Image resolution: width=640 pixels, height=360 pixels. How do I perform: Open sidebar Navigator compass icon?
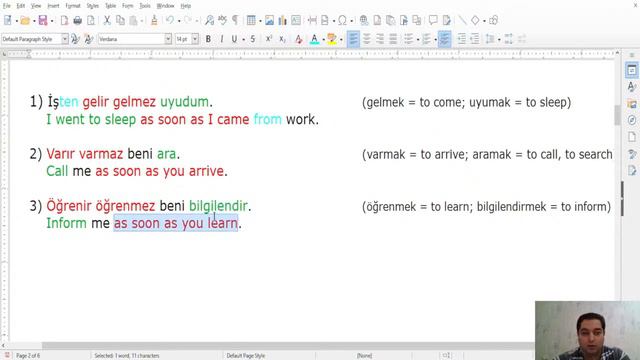(632, 120)
